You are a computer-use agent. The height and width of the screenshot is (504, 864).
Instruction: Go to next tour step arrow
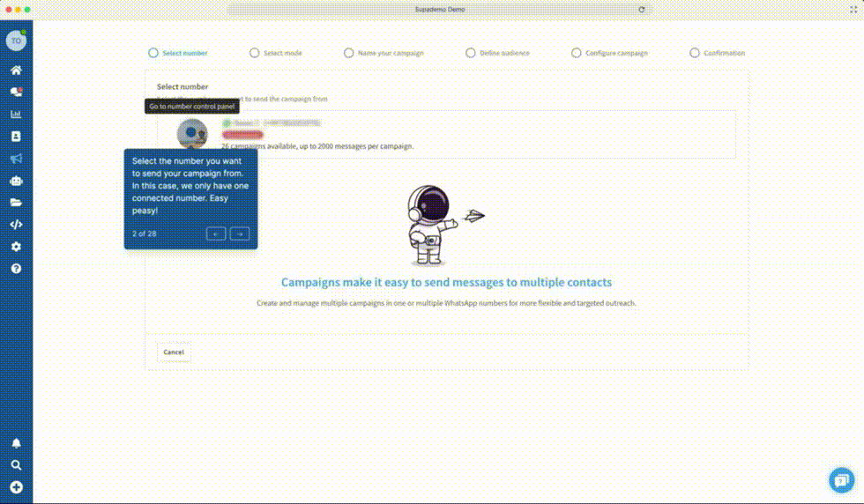pos(240,233)
